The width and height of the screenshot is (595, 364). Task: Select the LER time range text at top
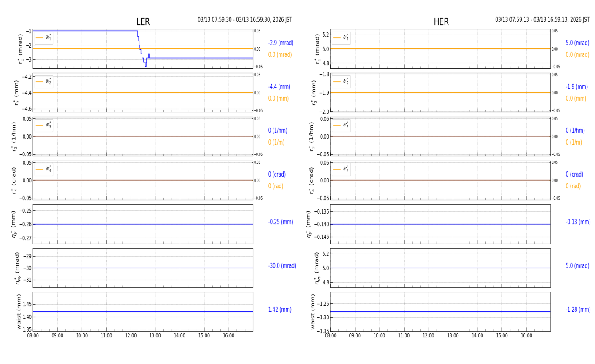coord(245,20)
